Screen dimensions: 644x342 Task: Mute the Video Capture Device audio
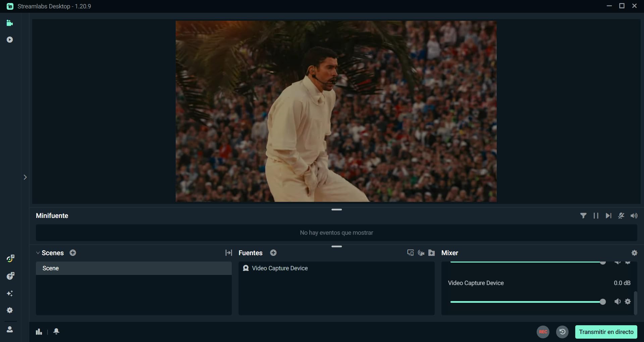coord(618,301)
